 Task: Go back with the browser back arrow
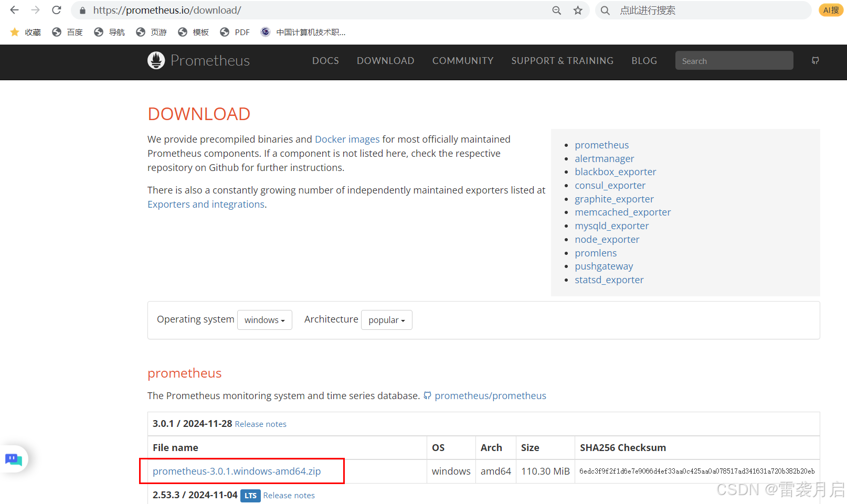14,10
